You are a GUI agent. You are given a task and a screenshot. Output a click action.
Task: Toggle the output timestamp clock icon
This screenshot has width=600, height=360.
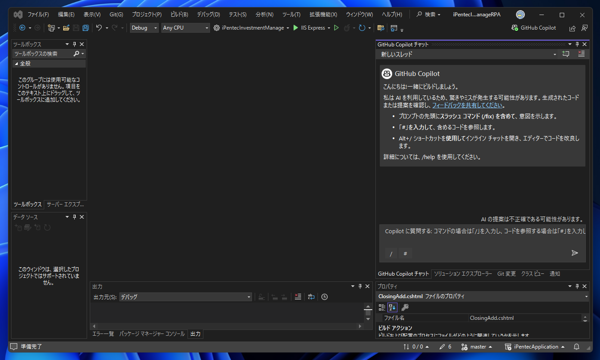pos(324,297)
